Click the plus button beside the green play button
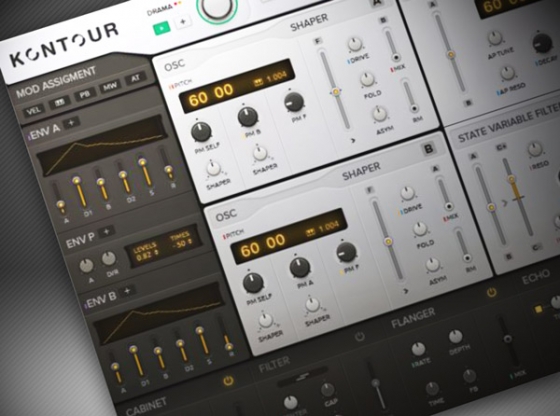The height and width of the screenshot is (416, 560). [x=183, y=22]
